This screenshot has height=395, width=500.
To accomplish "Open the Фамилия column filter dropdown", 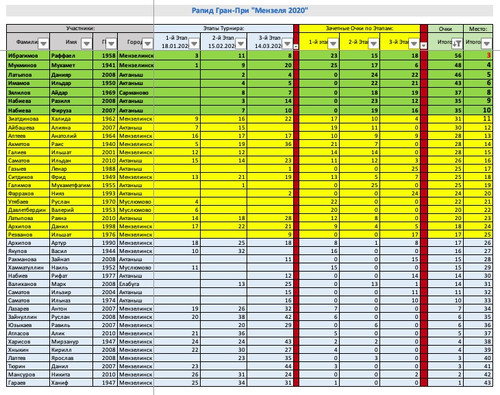I will coord(43,43).
